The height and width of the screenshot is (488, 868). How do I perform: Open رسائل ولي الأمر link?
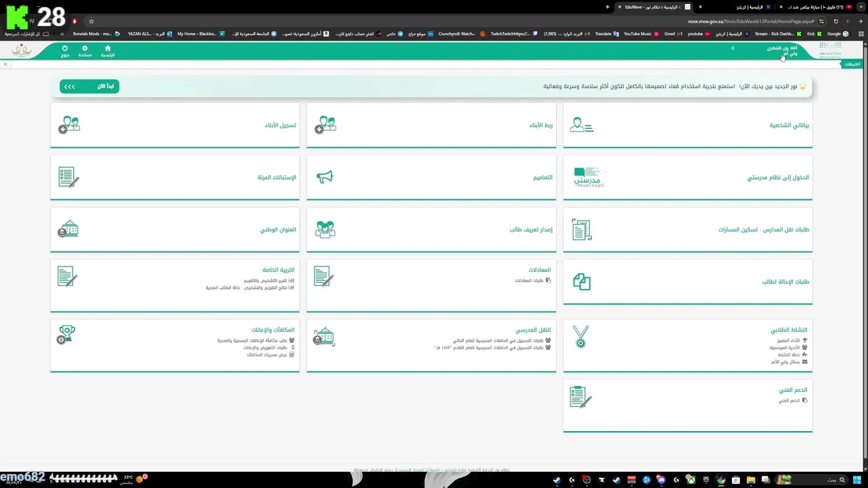point(789,362)
